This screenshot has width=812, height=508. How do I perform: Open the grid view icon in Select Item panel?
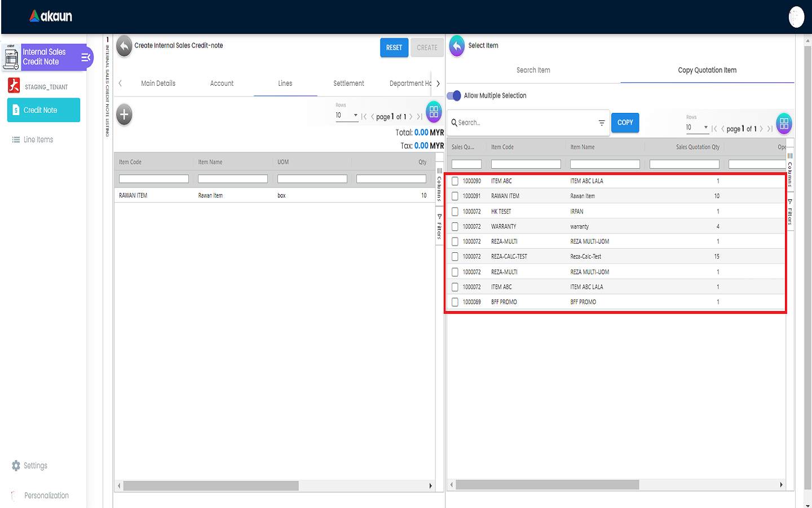(x=784, y=124)
